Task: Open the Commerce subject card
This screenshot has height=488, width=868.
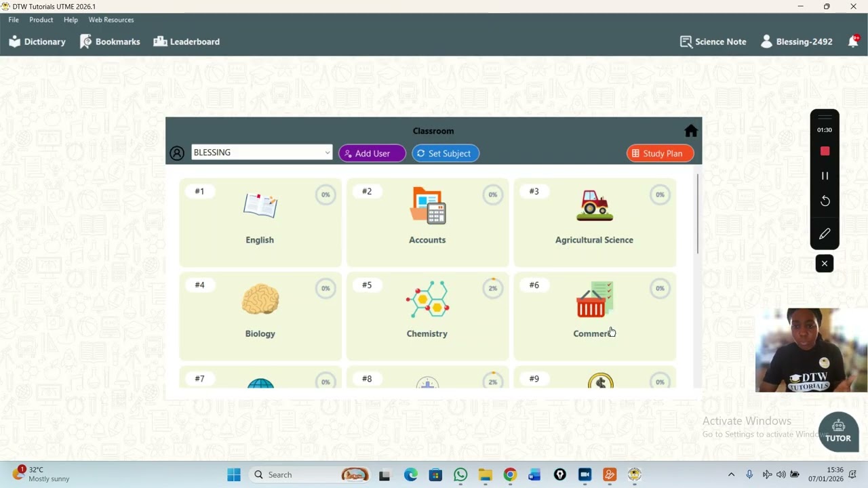Action: click(595, 316)
